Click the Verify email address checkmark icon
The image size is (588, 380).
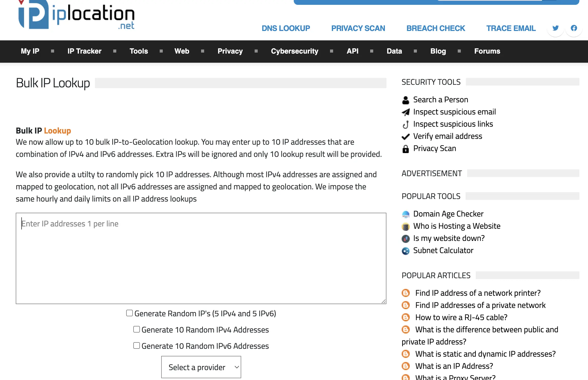(x=405, y=136)
